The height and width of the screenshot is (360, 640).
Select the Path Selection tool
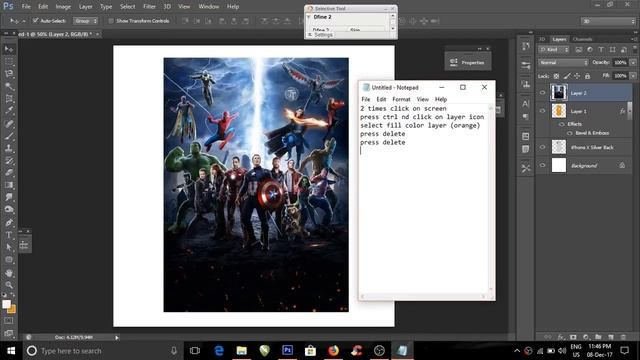point(9,247)
